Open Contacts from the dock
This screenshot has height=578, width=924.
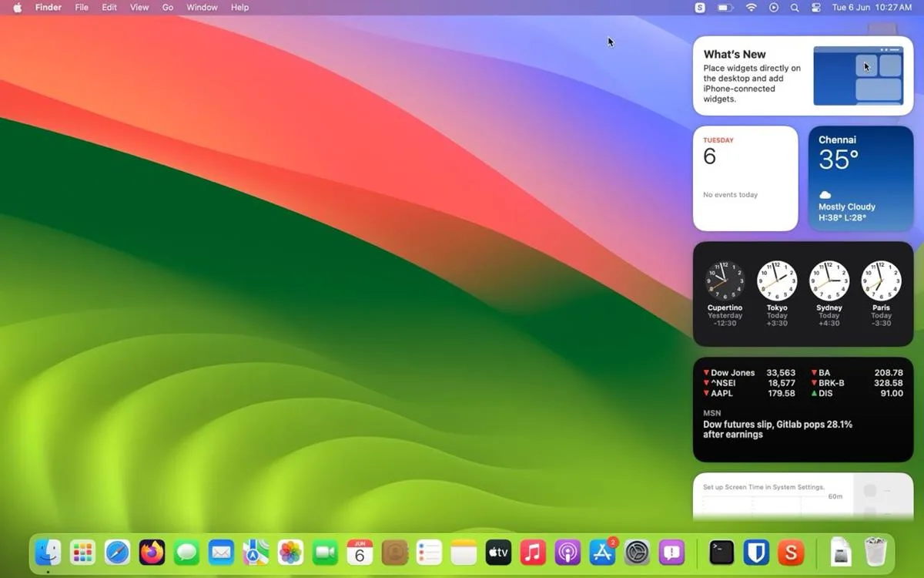click(394, 553)
